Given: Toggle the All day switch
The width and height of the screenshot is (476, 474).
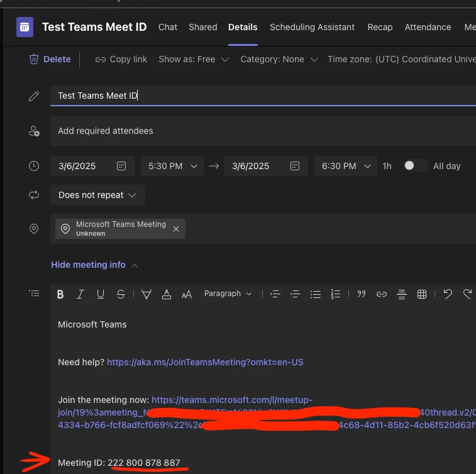Looking at the screenshot, I should click(415, 166).
